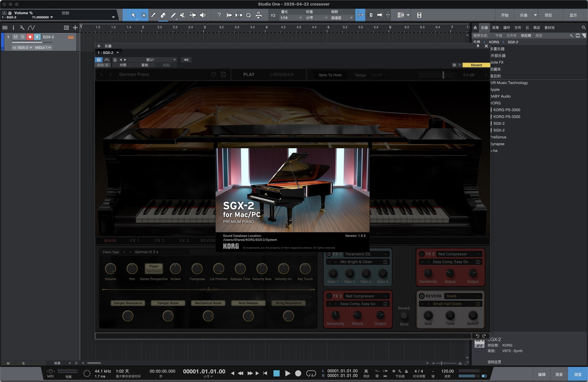Select the Arrow tool in toolbar

click(x=134, y=15)
